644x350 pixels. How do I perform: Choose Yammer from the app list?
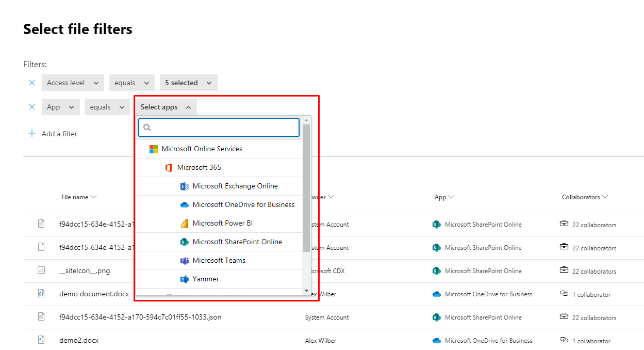(x=206, y=279)
